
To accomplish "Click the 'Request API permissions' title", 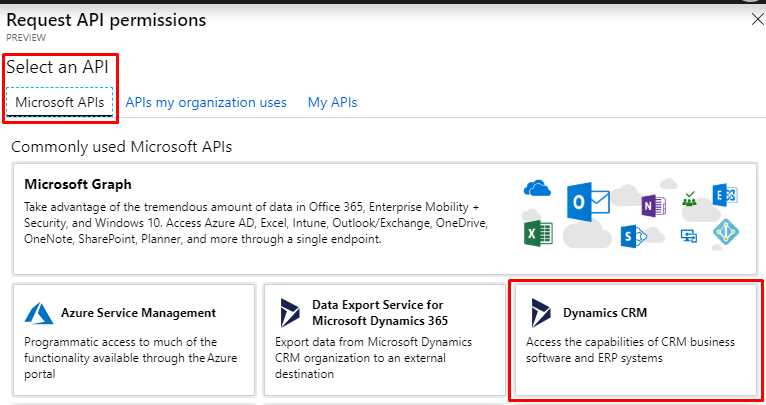I will [106, 20].
